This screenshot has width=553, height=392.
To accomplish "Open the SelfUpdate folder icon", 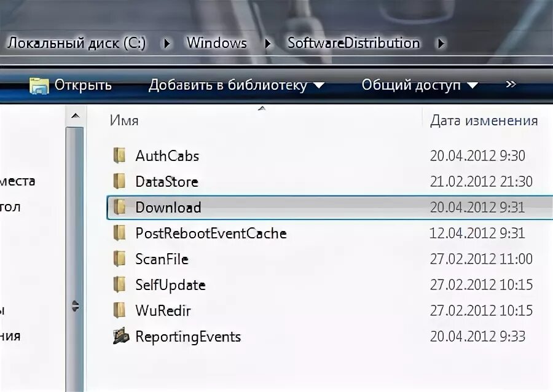I will tap(120, 284).
